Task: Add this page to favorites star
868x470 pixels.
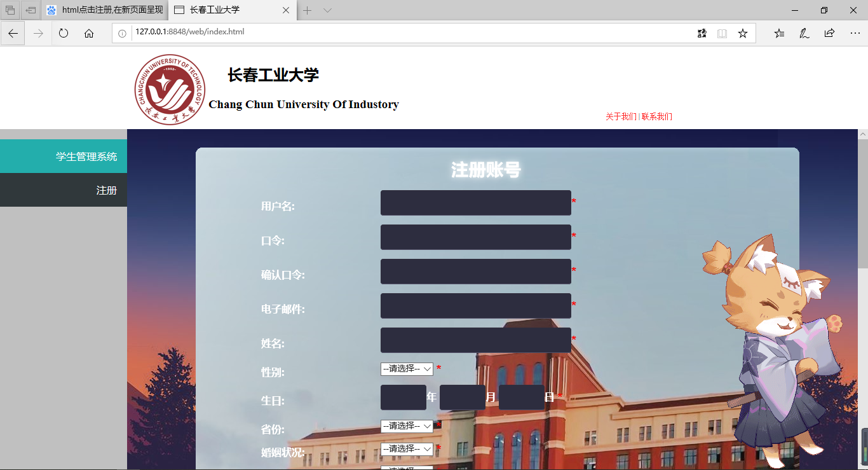Action: tap(743, 33)
